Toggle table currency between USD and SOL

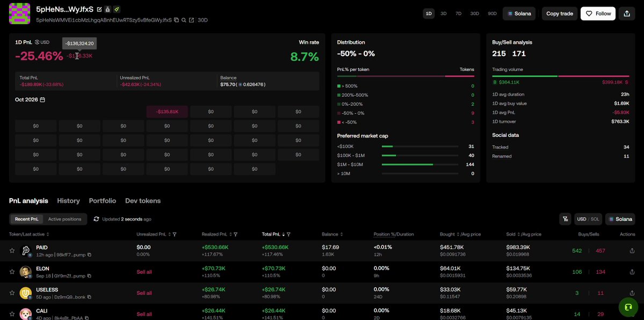587,219
